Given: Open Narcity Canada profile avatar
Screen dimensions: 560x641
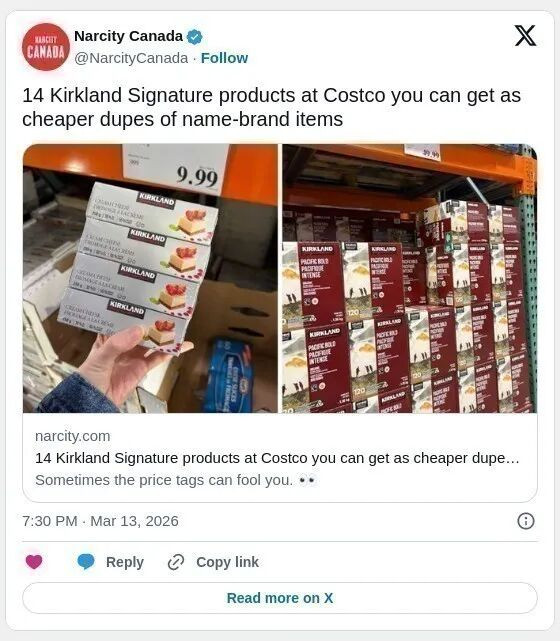Looking at the screenshot, I should [x=46, y=47].
